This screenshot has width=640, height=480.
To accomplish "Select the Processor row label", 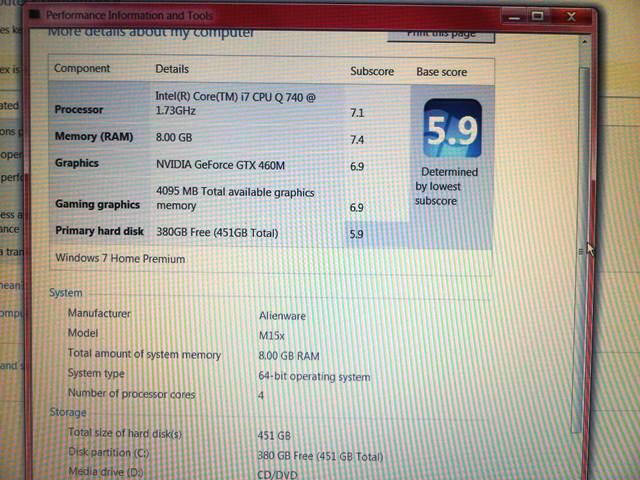I will [79, 109].
